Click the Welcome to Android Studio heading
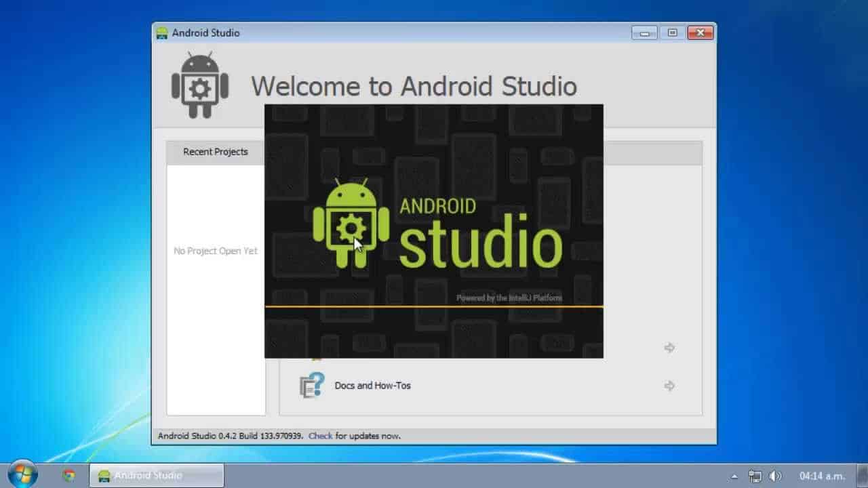The width and height of the screenshot is (868, 488). 414,86
